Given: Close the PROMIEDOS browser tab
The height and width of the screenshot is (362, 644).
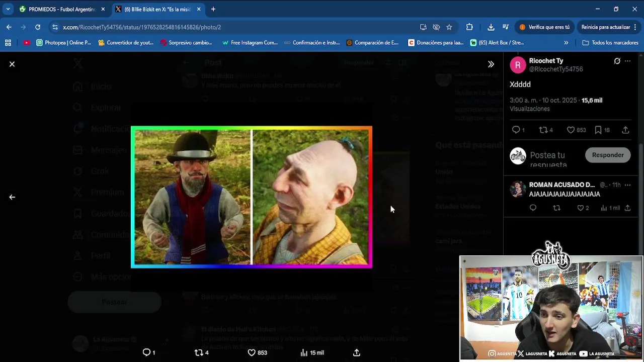Looking at the screenshot, I should coord(103,9).
